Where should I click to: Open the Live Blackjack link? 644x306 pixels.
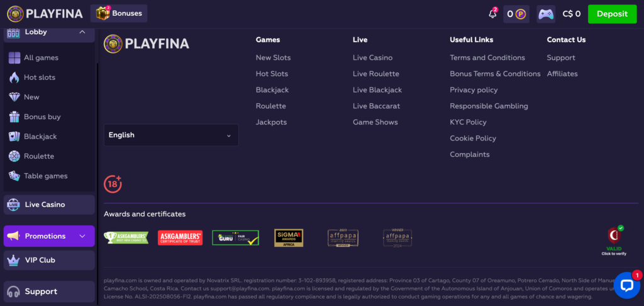pos(377,89)
